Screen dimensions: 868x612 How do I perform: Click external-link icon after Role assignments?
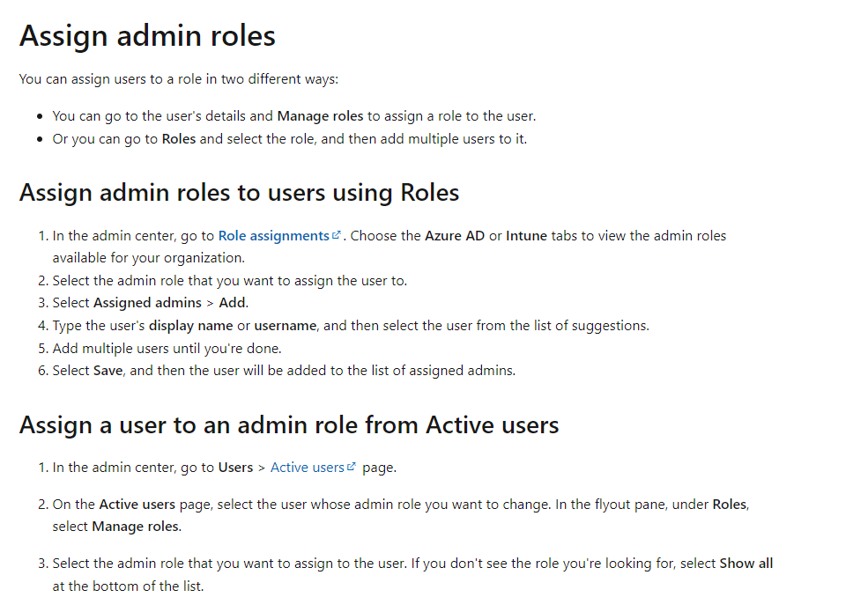[x=336, y=235]
